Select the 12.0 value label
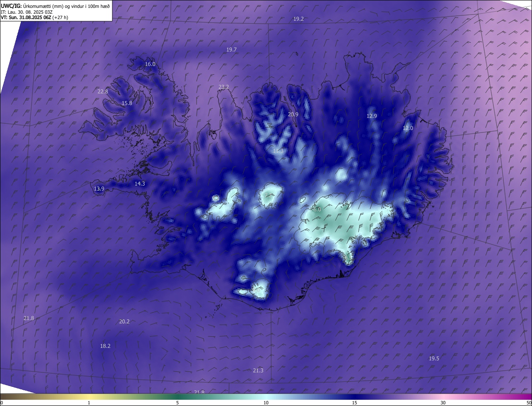This screenshot has width=532, height=406. point(408,128)
